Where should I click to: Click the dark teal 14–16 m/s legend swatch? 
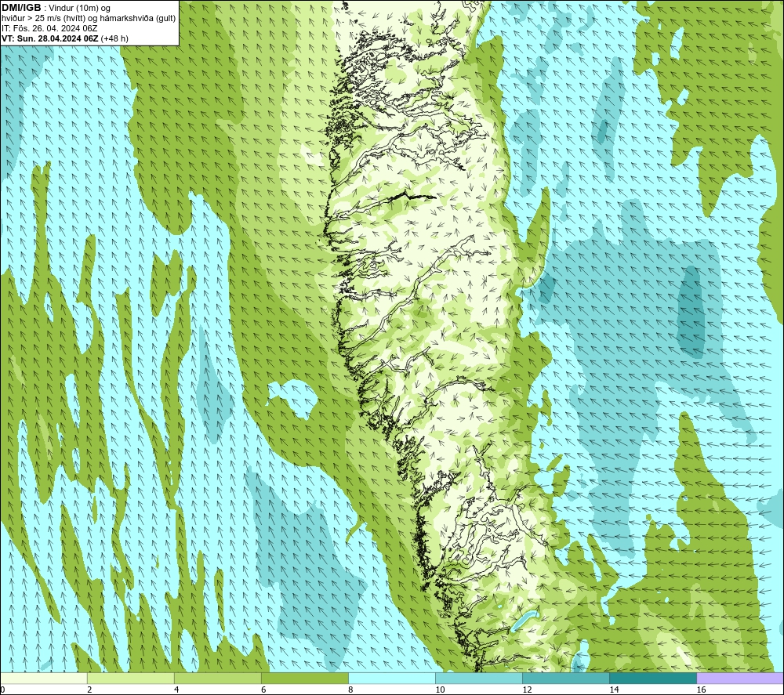[653, 678]
